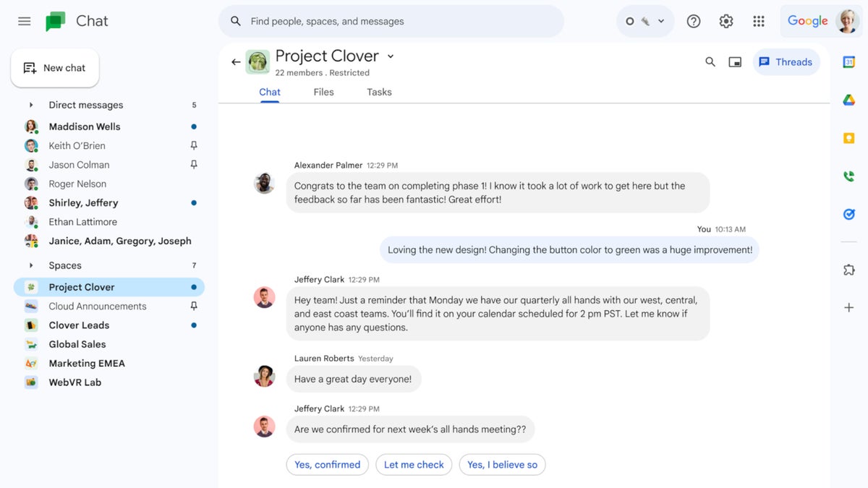
Task: Reply with "Let me check" suggestion
Action: (x=414, y=465)
